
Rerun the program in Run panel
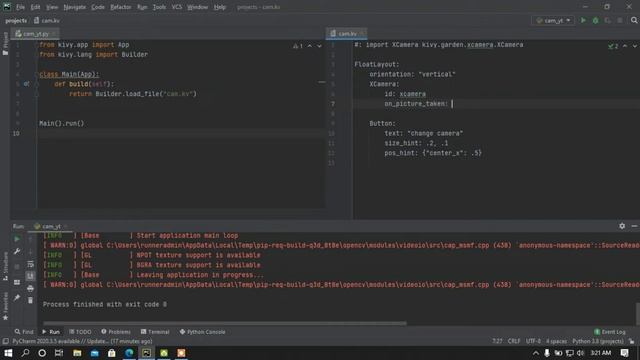17,239
